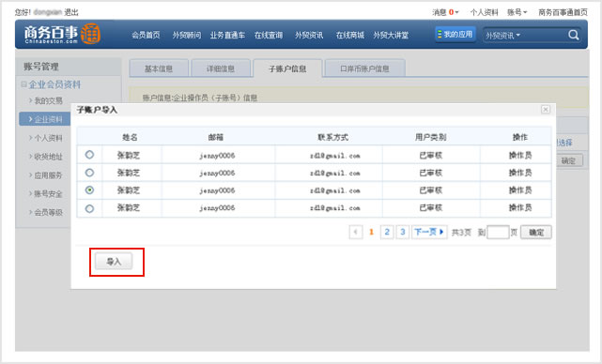Open the 口岸币账户信息 tab
The height and width of the screenshot is (364, 602).
[x=364, y=68]
